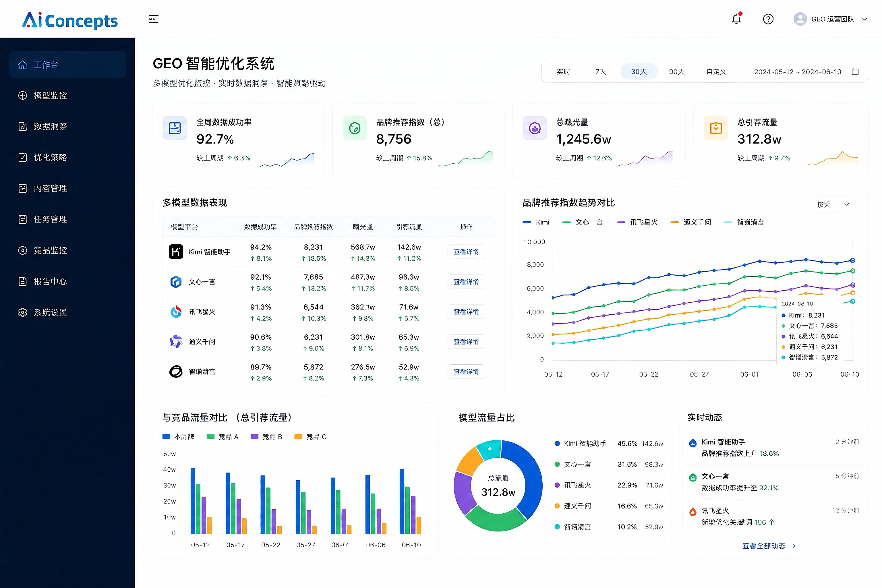Screen dimensions: 882x588
Task: Click the date range 2024-05-12 ~ 2024-06-10 field
Action: click(x=798, y=71)
